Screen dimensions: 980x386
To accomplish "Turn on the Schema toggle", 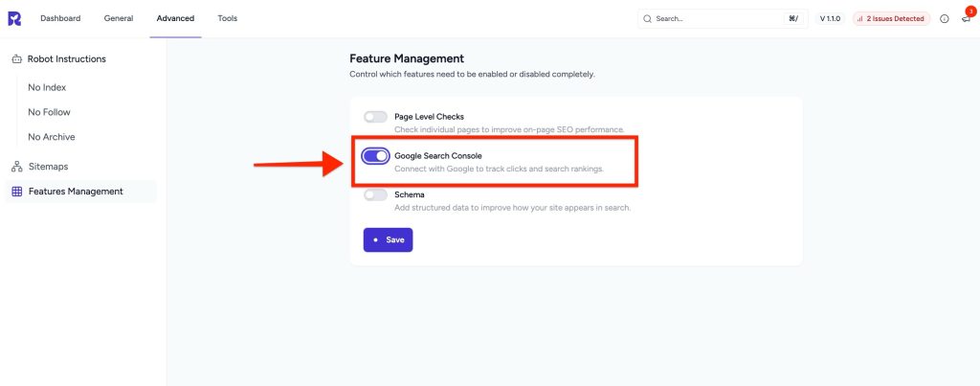I will point(375,195).
